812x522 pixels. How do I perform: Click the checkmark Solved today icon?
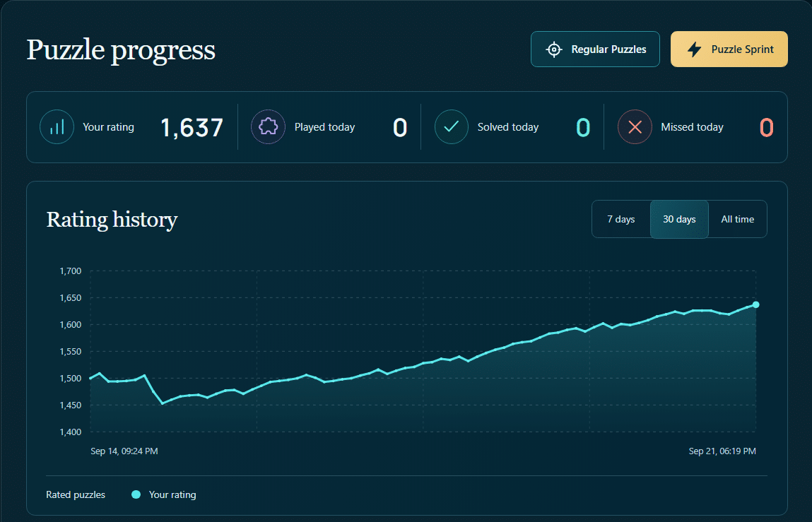(x=452, y=127)
